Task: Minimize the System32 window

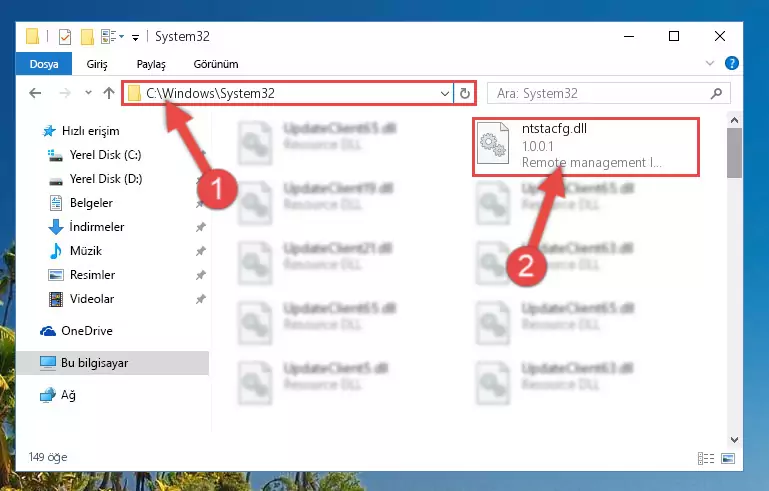Action: [629, 36]
